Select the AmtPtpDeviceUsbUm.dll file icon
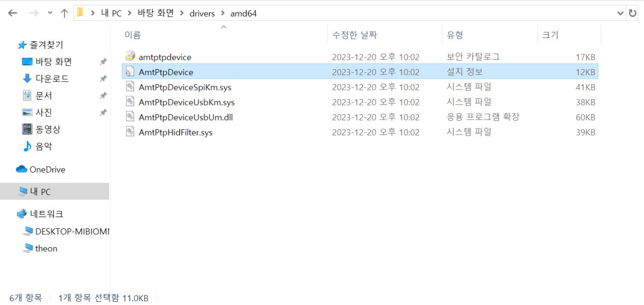Image resolution: width=644 pixels, height=305 pixels. coord(130,117)
